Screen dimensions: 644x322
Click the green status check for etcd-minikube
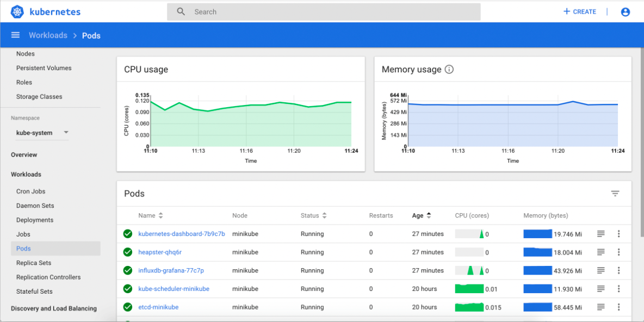[127, 307]
